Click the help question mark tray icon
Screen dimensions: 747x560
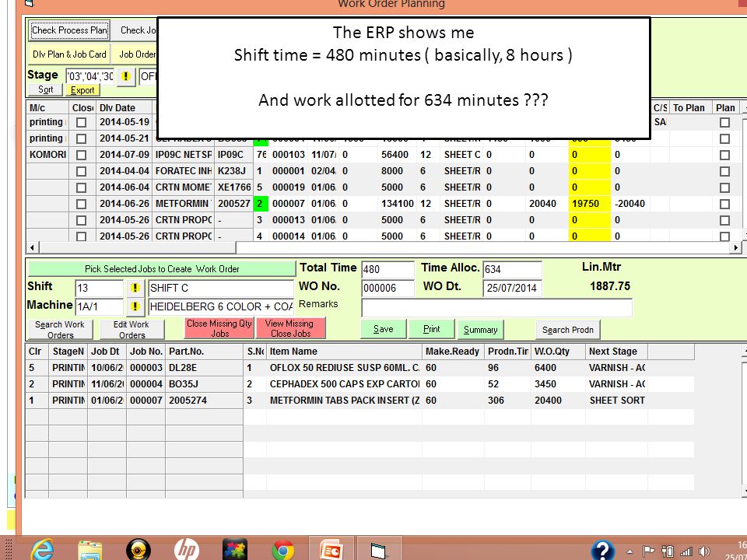pos(602,551)
